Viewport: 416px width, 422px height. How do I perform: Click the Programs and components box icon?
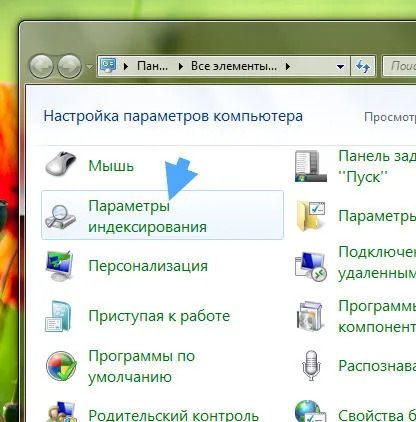[310, 316]
